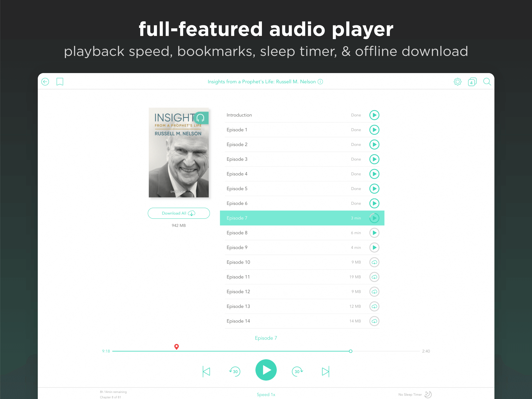Show book info via the title info icon
The height and width of the screenshot is (399, 532).
(x=320, y=82)
